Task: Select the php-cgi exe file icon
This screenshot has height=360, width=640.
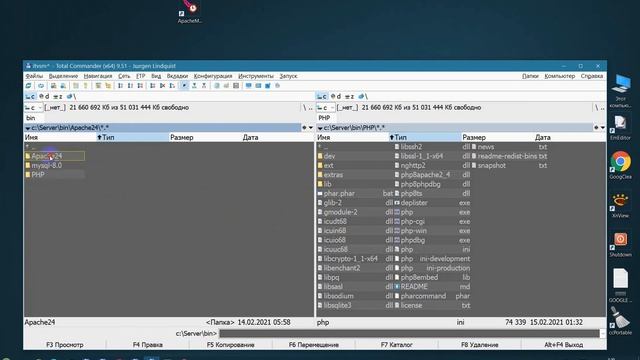Action: [x=397, y=222]
